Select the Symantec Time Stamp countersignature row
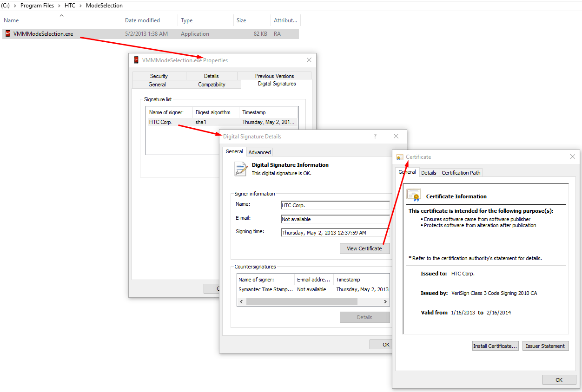582x392 pixels. (313, 289)
